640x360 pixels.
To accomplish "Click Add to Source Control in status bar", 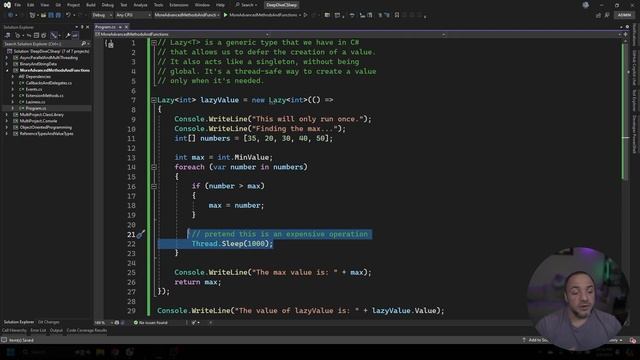I will pos(536,340).
